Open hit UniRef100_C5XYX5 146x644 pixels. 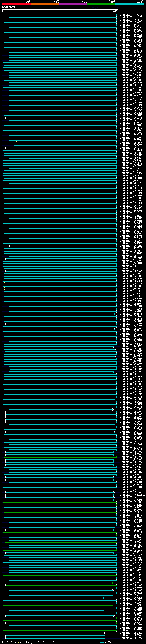click(x=131, y=22)
